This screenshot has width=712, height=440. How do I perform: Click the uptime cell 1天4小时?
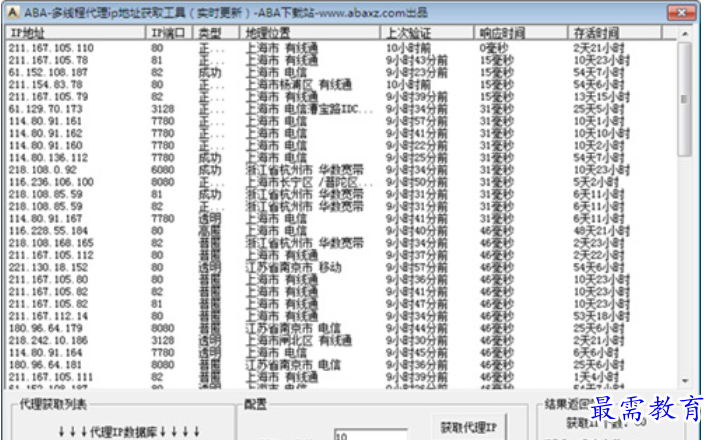(x=596, y=377)
